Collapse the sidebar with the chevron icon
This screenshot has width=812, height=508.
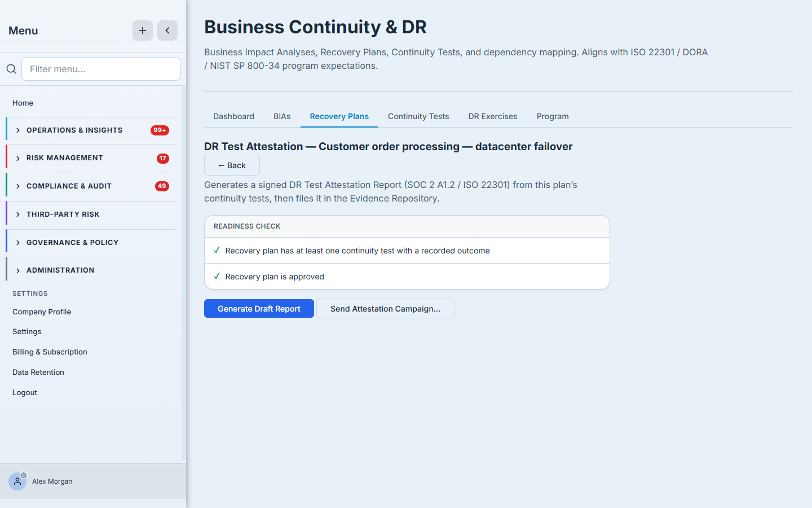click(x=167, y=30)
